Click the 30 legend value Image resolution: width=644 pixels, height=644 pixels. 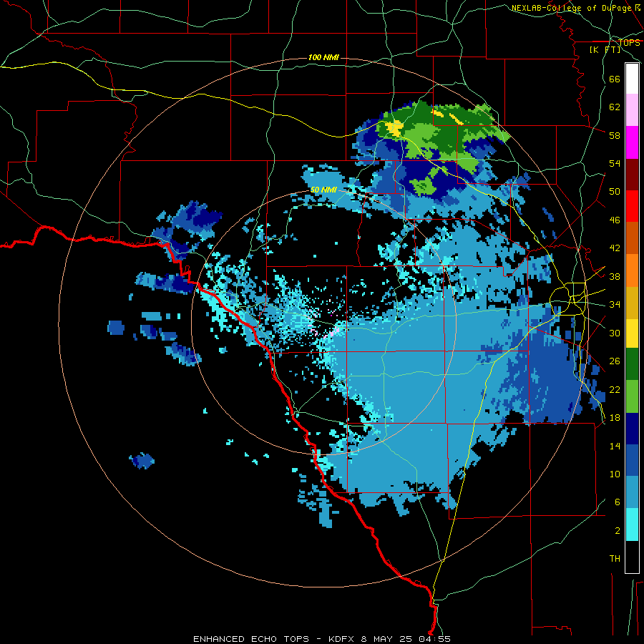[x=615, y=333]
